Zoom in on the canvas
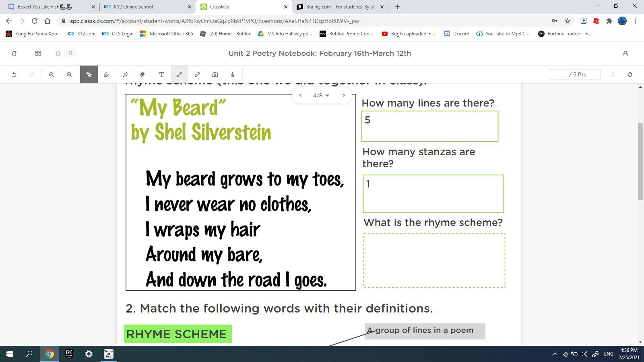This screenshot has width=644, height=362. pos(69,74)
